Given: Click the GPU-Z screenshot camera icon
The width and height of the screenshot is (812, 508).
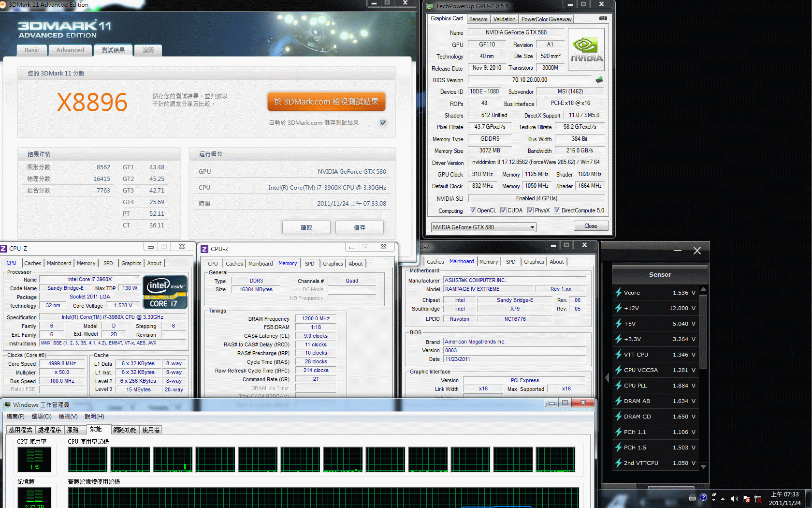Looking at the screenshot, I should point(603,18).
